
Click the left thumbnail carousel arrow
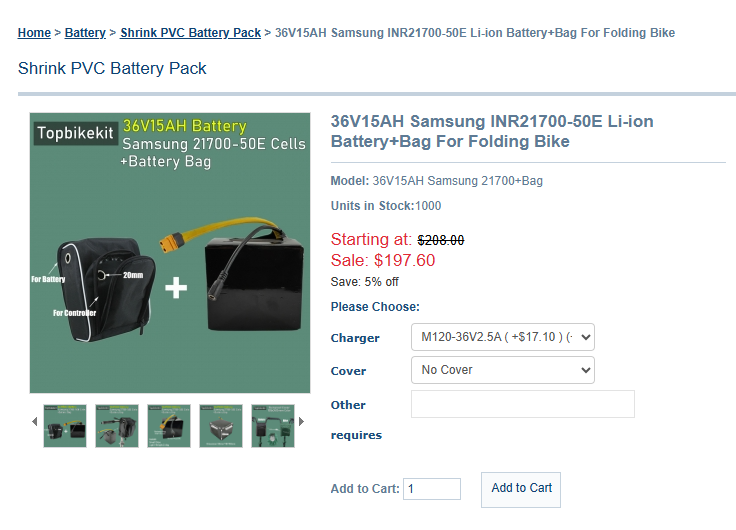click(x=35, y=422)
